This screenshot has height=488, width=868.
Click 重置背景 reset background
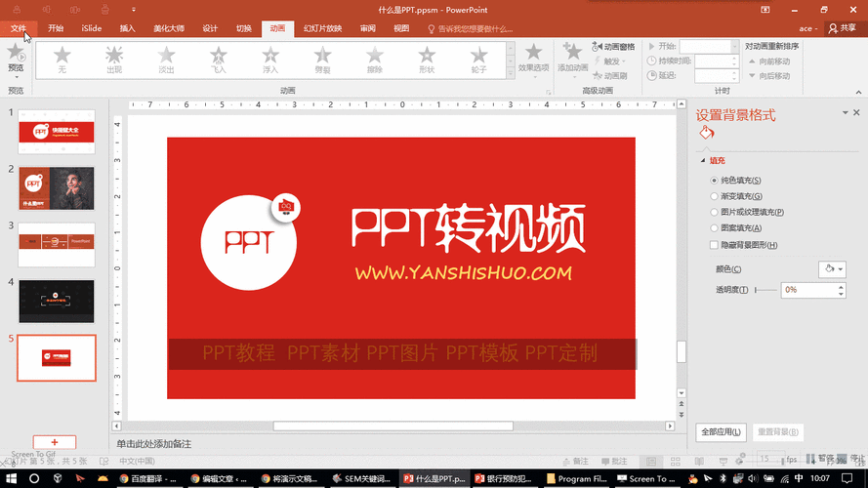[x=778, y=432]
